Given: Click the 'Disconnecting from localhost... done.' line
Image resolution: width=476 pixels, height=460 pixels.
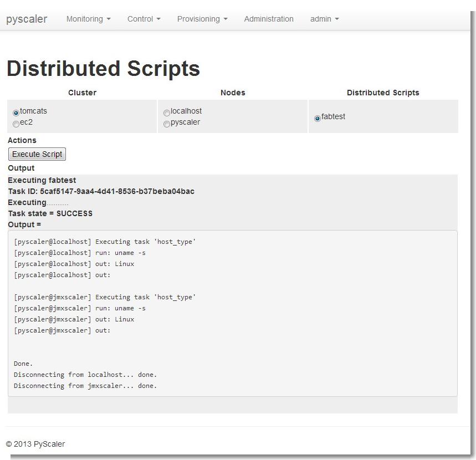Looking at the screenshot, I should point(85,375).
